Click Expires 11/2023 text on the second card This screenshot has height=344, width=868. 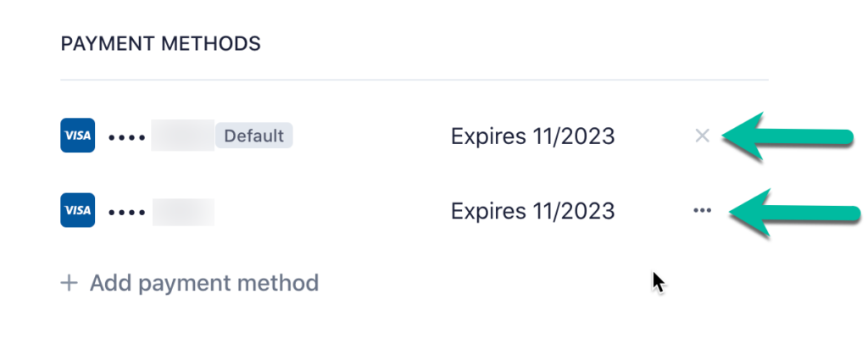coord(532,211)
